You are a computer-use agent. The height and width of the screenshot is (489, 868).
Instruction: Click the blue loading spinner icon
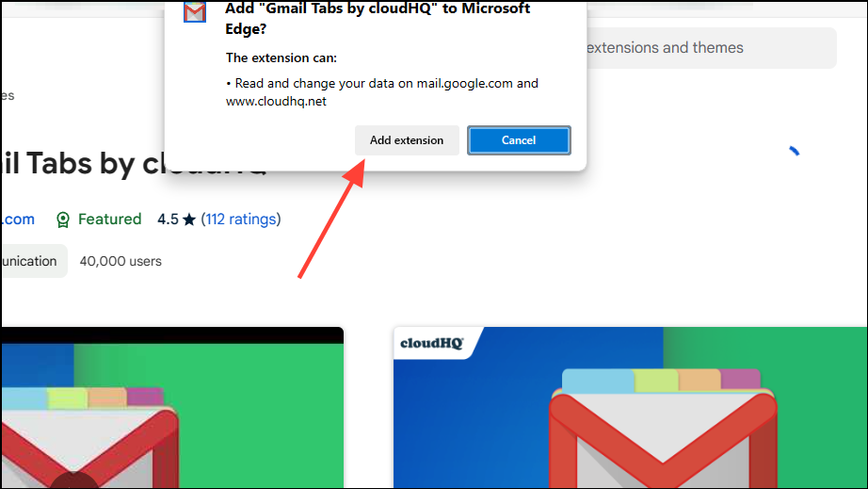tap(794, 151)
